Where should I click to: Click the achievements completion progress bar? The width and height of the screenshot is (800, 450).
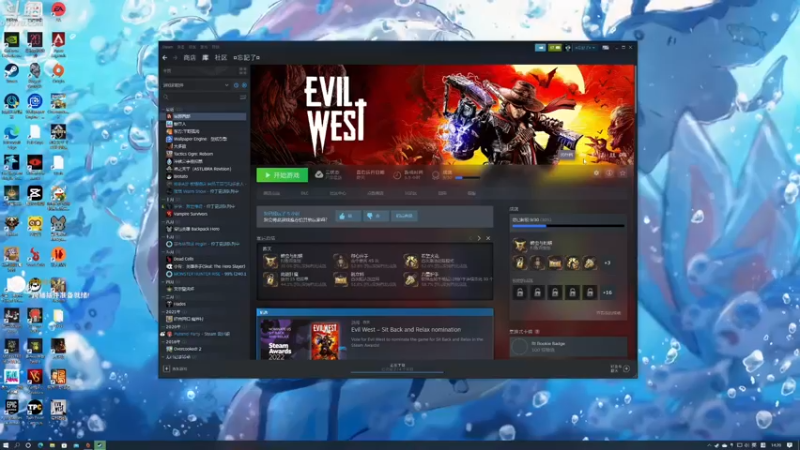[568, 226]
